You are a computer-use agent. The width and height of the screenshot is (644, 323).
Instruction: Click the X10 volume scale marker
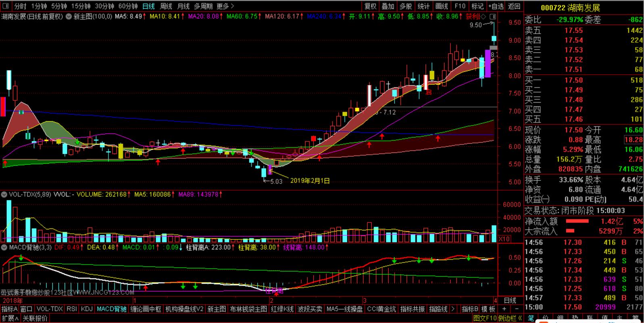[x=504, y=239]
